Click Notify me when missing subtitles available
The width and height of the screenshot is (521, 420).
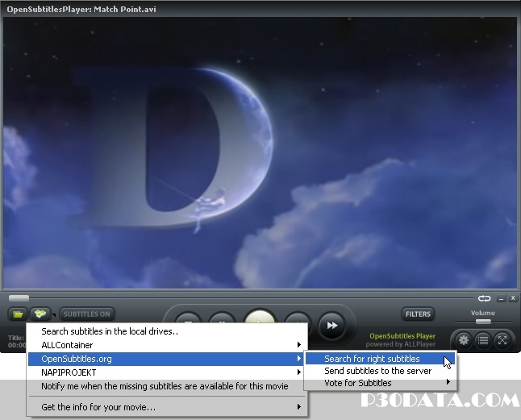165,386
